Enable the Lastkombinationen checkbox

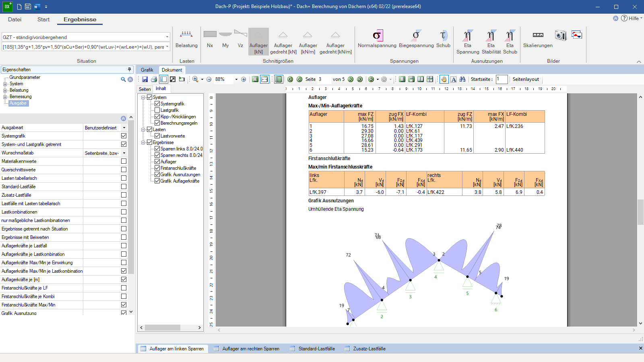(124, 212)
